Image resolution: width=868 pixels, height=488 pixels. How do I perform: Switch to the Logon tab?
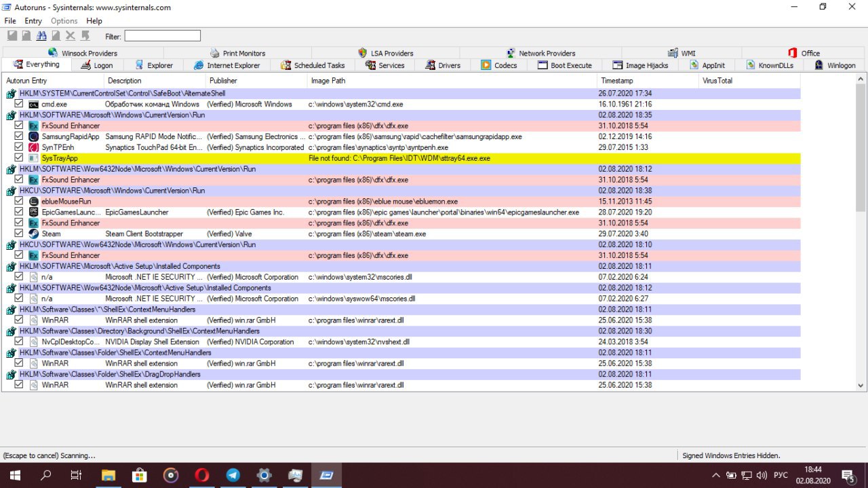(96, 65)
